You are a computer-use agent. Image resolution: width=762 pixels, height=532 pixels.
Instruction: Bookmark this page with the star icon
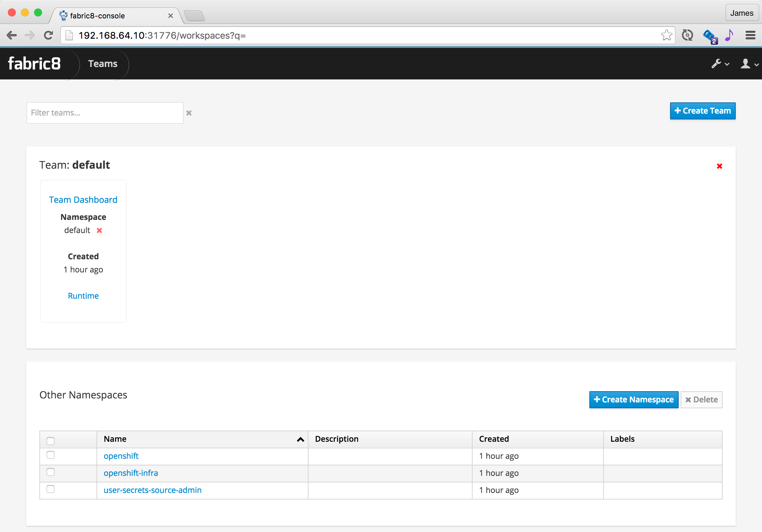point(666,35)
